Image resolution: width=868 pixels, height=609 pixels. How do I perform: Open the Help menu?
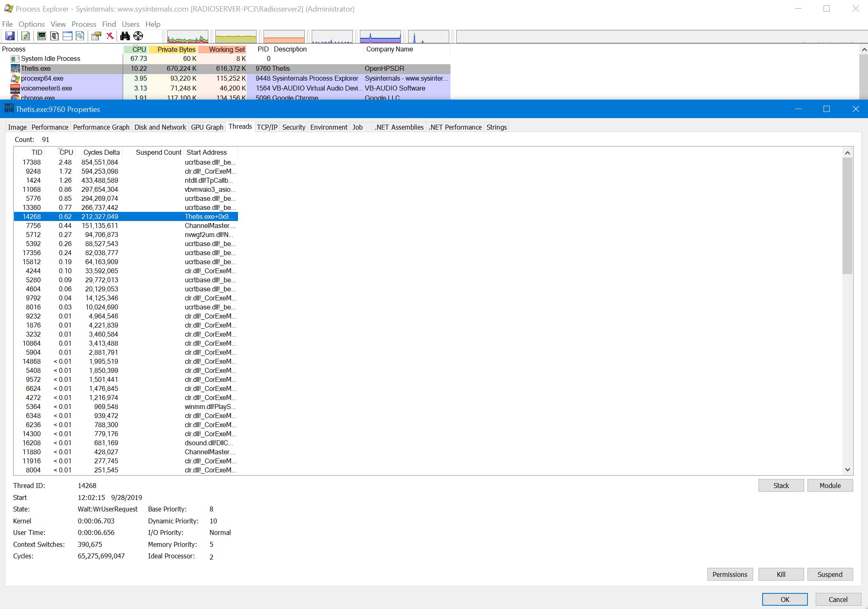pos(153,24)
